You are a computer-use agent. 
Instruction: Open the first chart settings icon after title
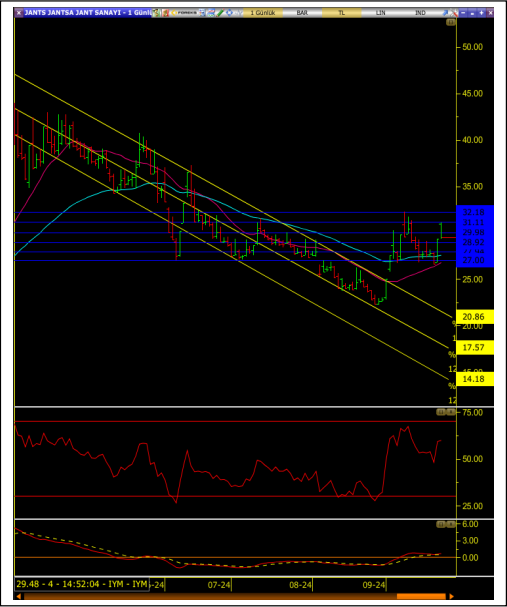coord(156,13)
